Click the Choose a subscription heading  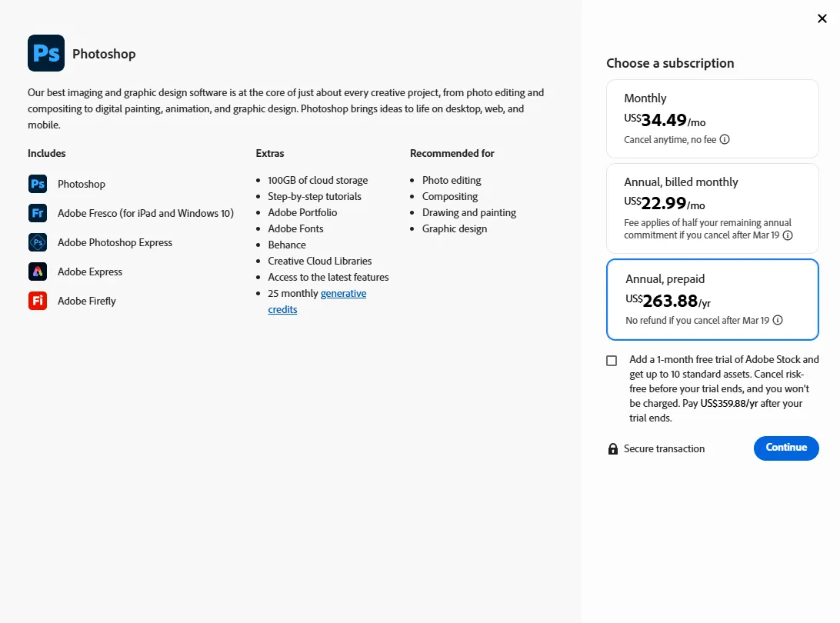pos(670,62)
